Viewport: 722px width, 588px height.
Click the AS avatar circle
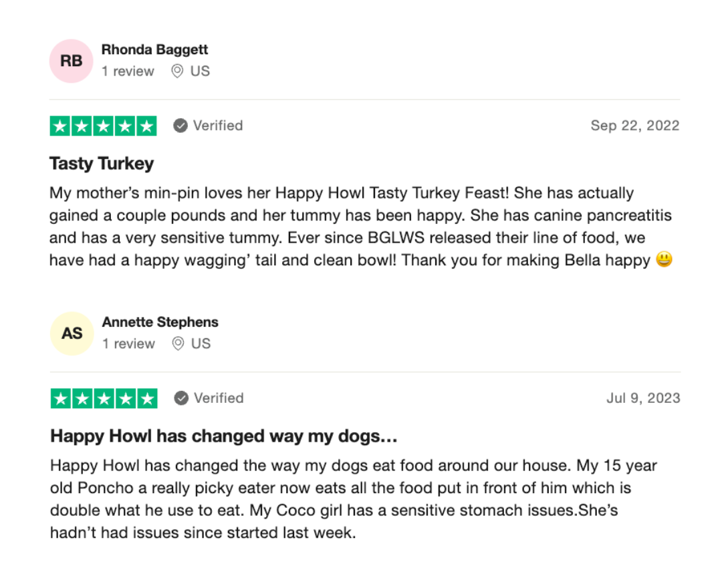click(x=72, y=333)
